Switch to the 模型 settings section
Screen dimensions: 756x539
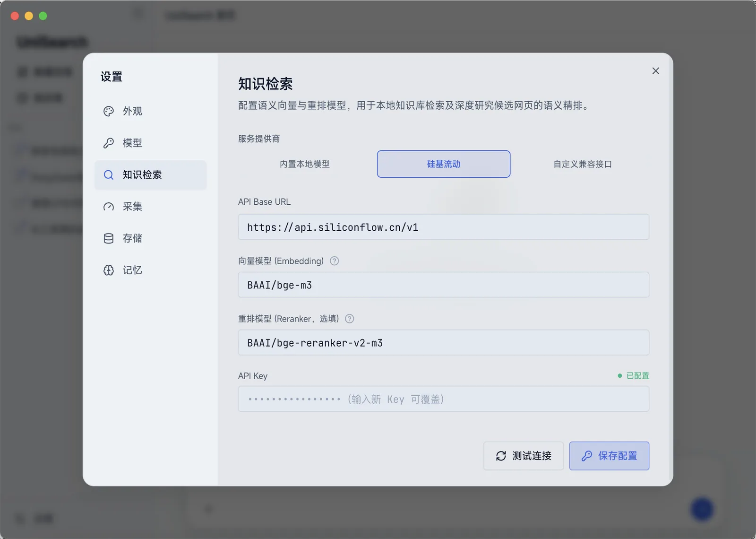(x=151, y=143)
